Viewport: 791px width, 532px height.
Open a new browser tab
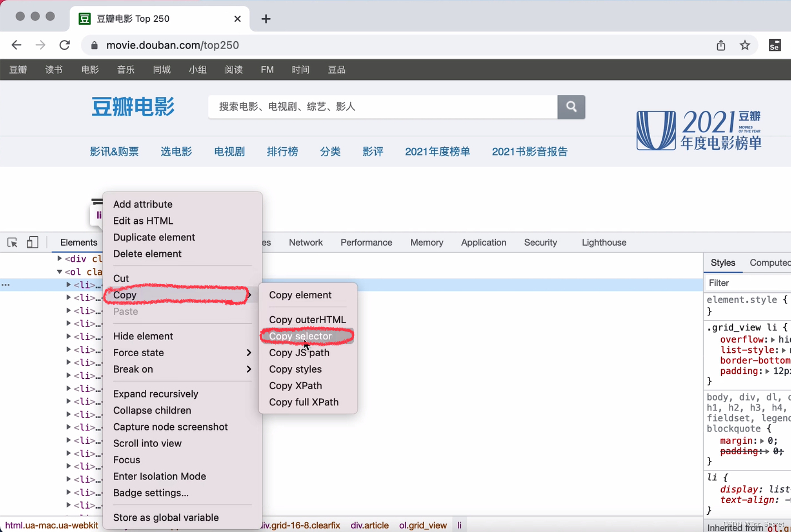click(x=266, y=19)
